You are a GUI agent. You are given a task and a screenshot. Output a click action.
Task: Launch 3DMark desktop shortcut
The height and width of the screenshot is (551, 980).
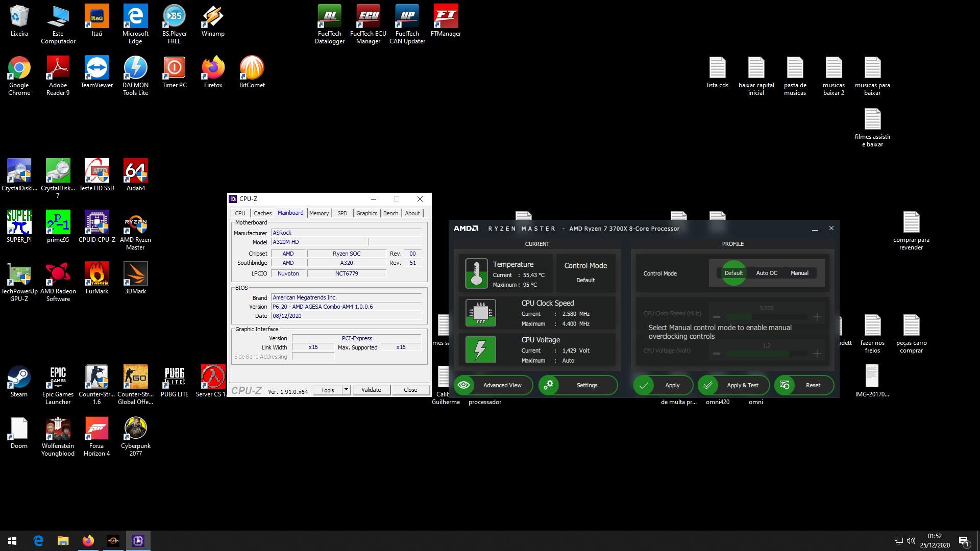click(135, 278)
